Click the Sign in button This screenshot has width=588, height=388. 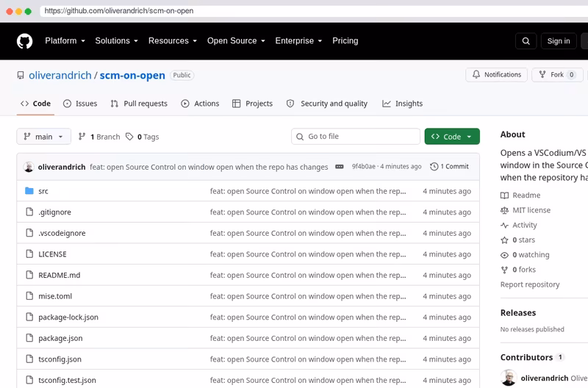pyautogui.click(x=559, y=41)
